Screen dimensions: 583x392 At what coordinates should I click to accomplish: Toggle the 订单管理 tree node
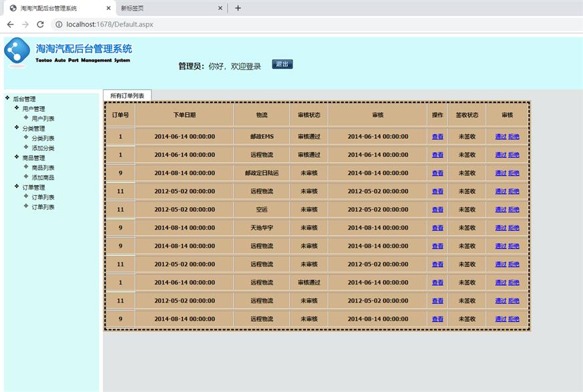[17, 186]
